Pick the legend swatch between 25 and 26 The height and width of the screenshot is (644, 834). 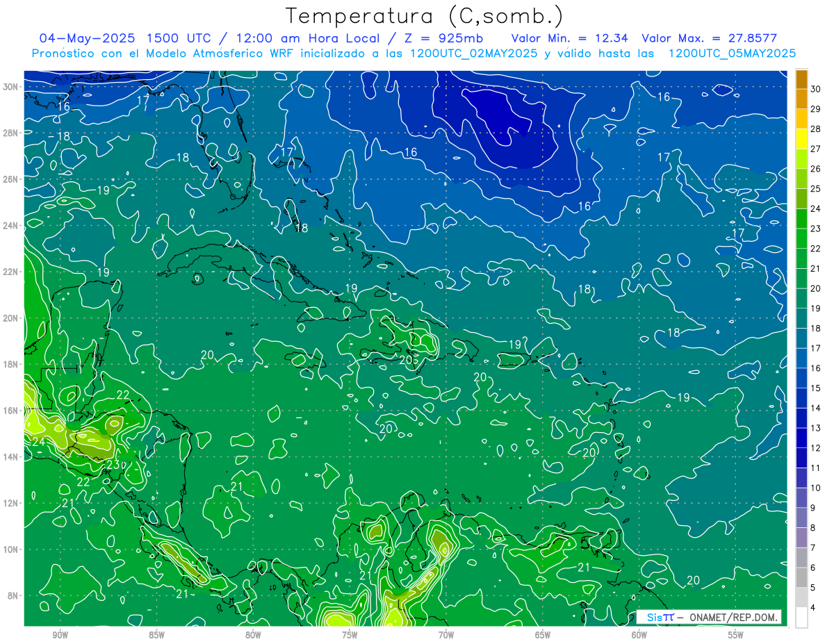(x=801, y=179)
